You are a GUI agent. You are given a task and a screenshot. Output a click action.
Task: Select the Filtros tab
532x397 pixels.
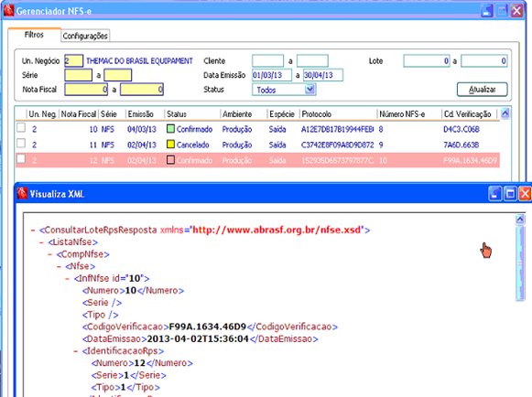(34, 35)
